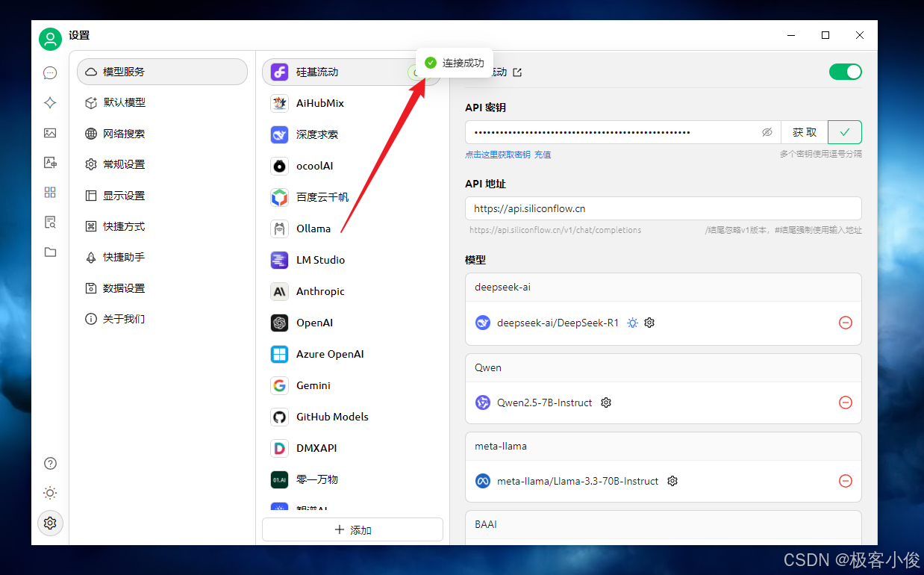Select 数据设置 settings menu

pos(162,288)
